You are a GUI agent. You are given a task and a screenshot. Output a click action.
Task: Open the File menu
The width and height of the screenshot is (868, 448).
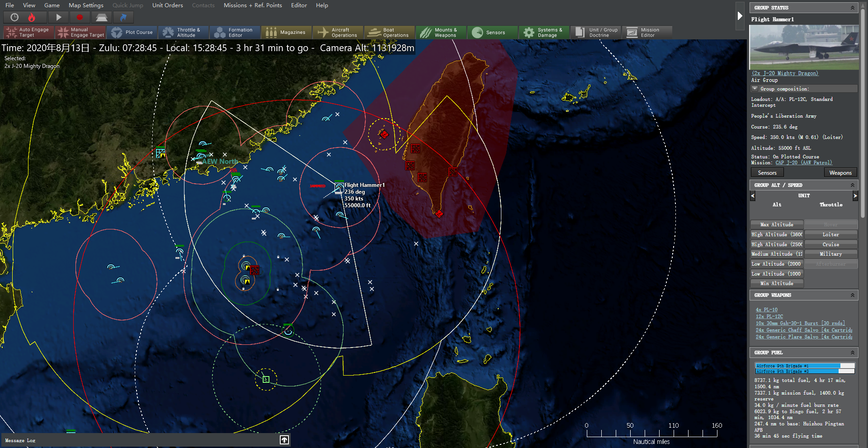click(x=9, y=5)
